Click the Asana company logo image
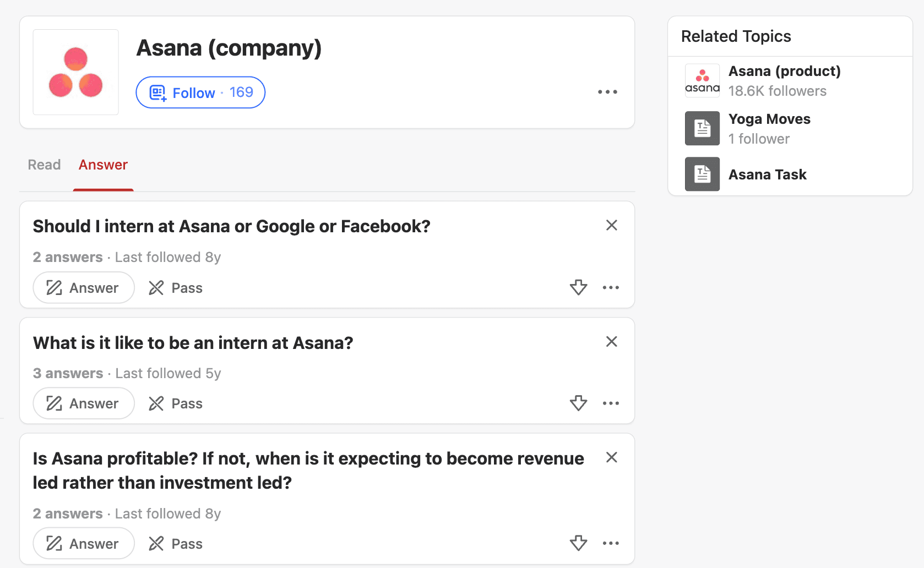 pyautogui.click(x=76, y=72)
